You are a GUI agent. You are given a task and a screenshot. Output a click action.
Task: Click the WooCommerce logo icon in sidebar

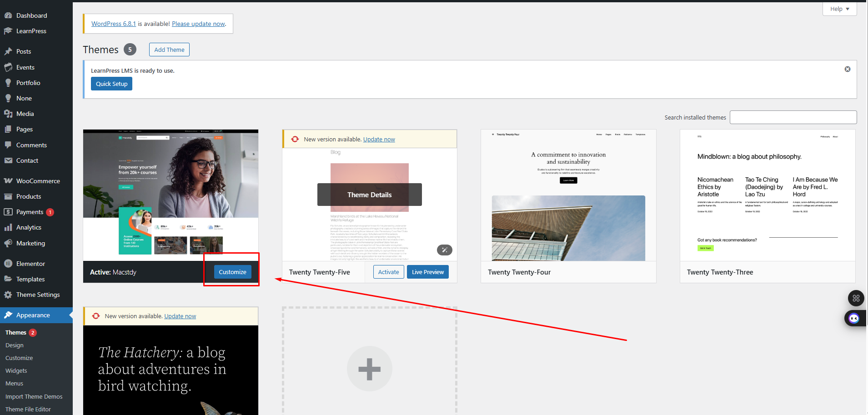pos(8,181)
